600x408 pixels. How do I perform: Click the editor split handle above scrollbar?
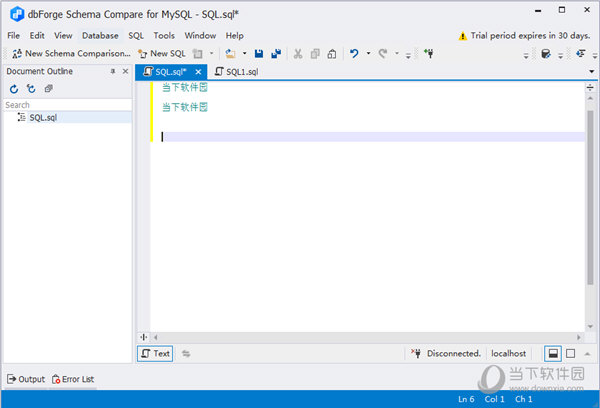point(590,88)
